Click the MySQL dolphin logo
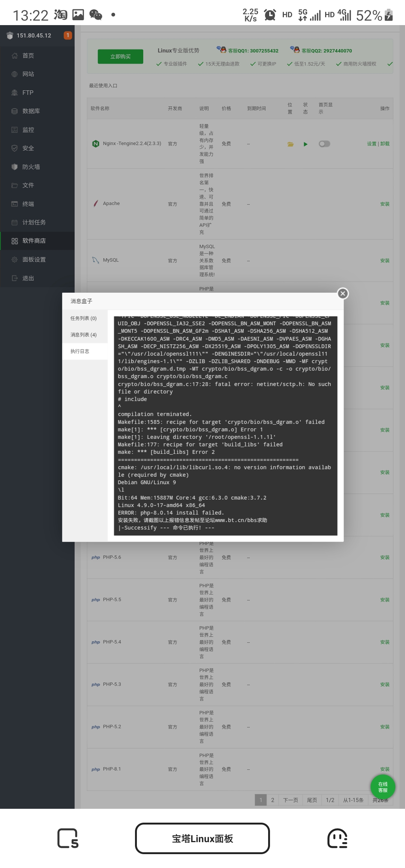 pyautogui.click(x=96, y=260)
